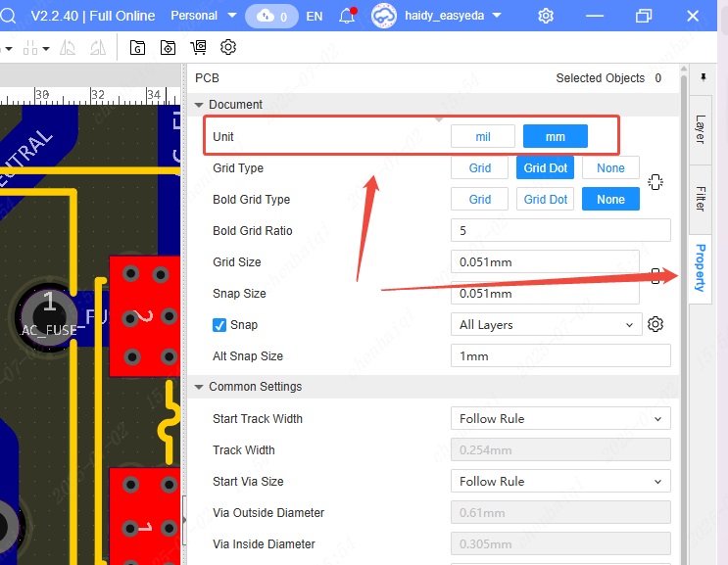Click the order cart icon in toolbar
The width and height of the screenshot is (728, 565).
click(x=199, y=47)
